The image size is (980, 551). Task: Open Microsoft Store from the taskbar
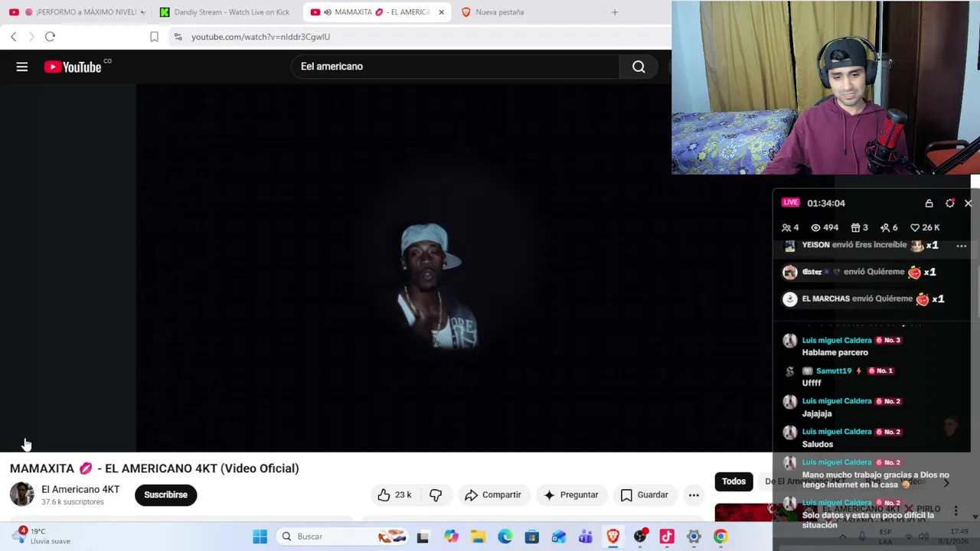[x=531, y=536]
